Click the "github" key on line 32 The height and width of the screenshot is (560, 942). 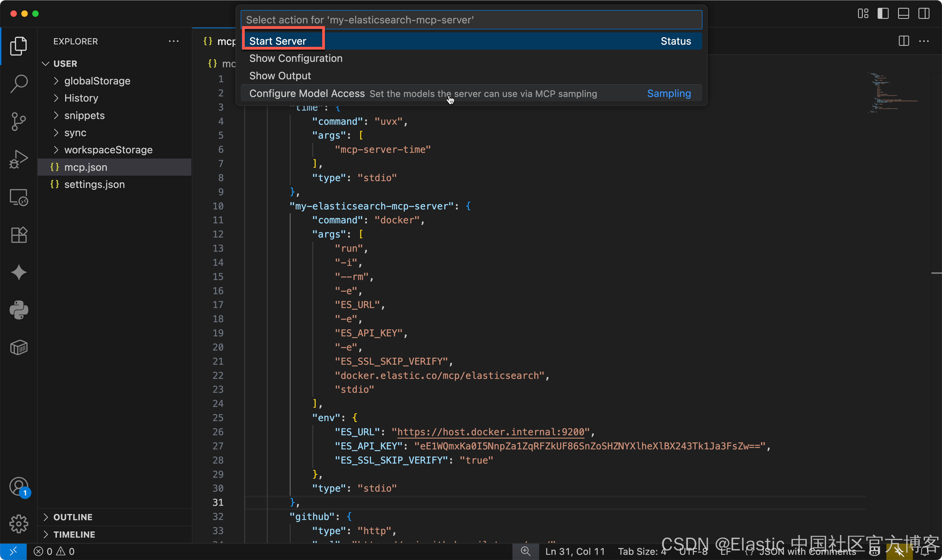coord(312,517)
